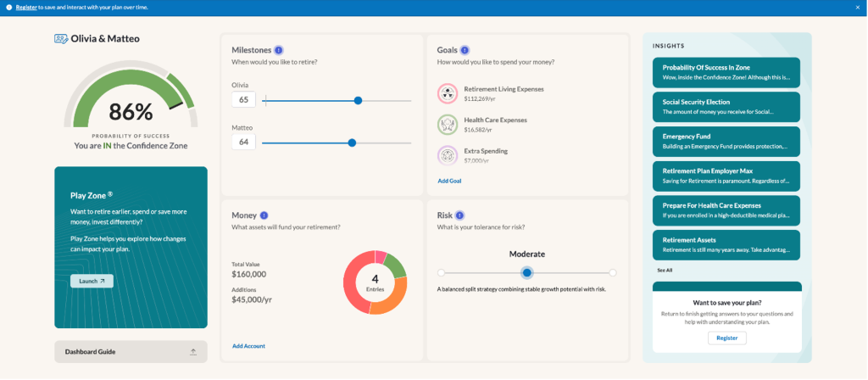This screenshot has width=868, height=380.
Task: Click the Add Account link
Action: click(x=248, y=346)
